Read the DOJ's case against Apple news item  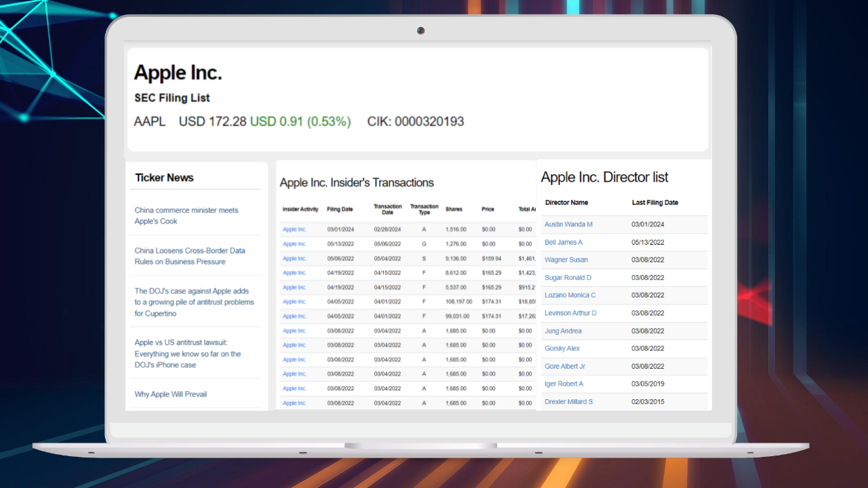(x=193, y=301)
